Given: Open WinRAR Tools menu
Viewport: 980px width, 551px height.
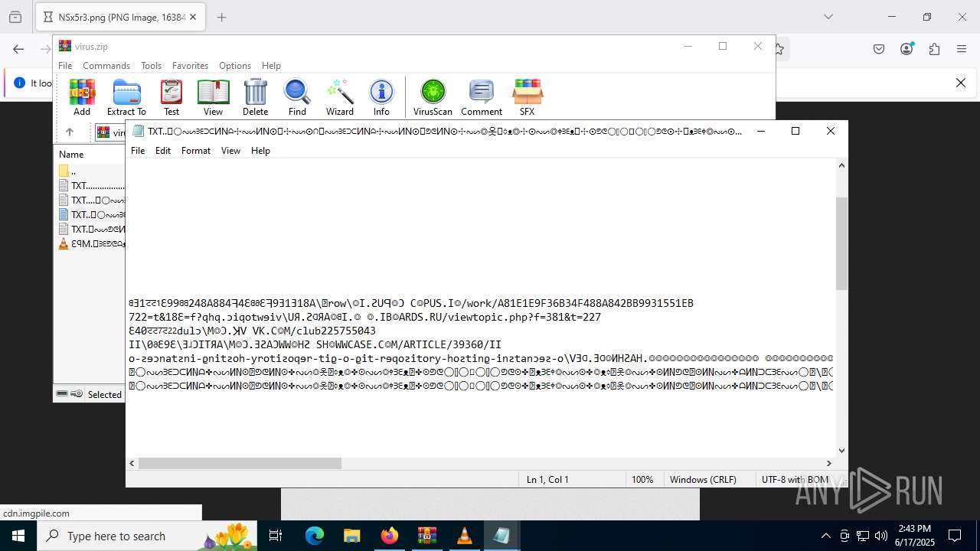Looking at the screenshot, I should (151, 66).
